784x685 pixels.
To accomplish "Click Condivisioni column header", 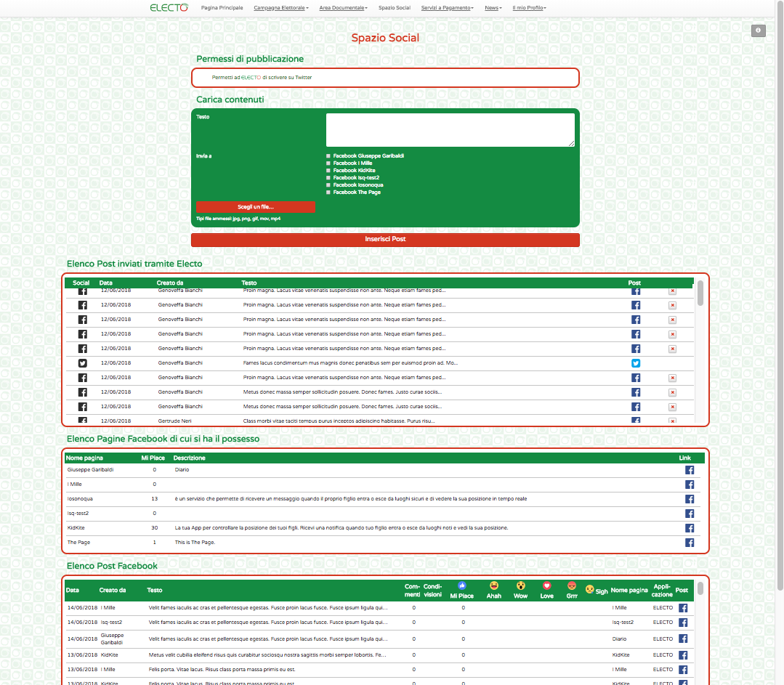I will click(432, 591).
